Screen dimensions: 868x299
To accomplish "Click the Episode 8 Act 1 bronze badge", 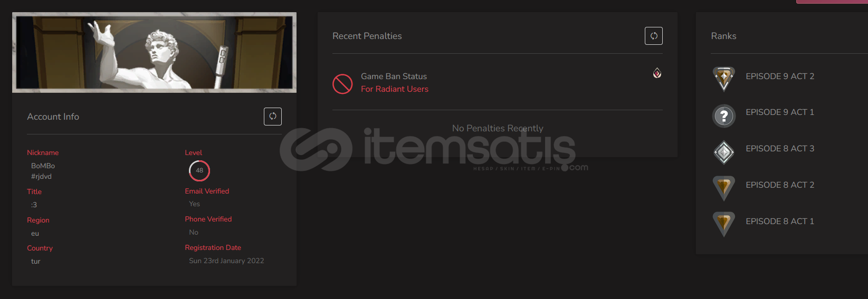I will (x=724, y=225).
